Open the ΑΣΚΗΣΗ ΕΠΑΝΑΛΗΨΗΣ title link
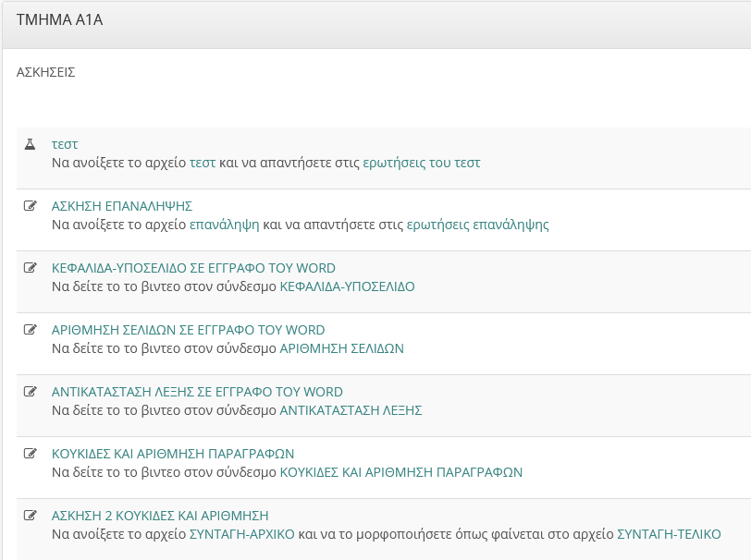Image resolution: width=751 pixels, height=560 pixels. (121, 206)
